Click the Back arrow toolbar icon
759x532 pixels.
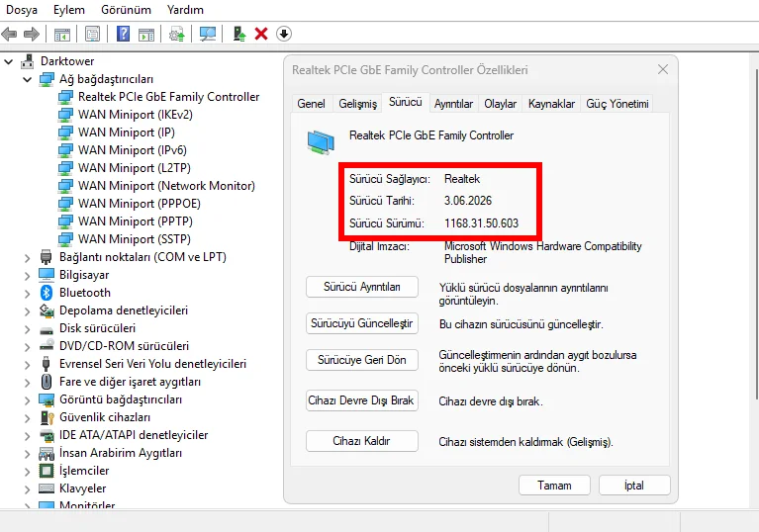coord(9,34)
